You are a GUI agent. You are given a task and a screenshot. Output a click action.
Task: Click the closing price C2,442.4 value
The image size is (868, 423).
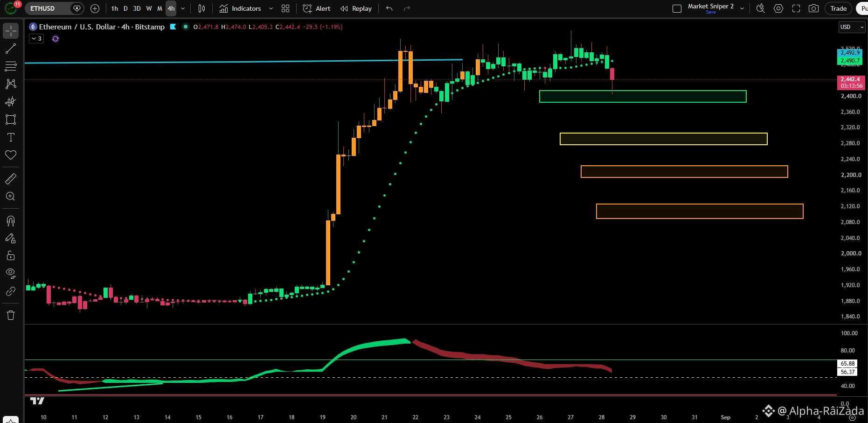288,27
